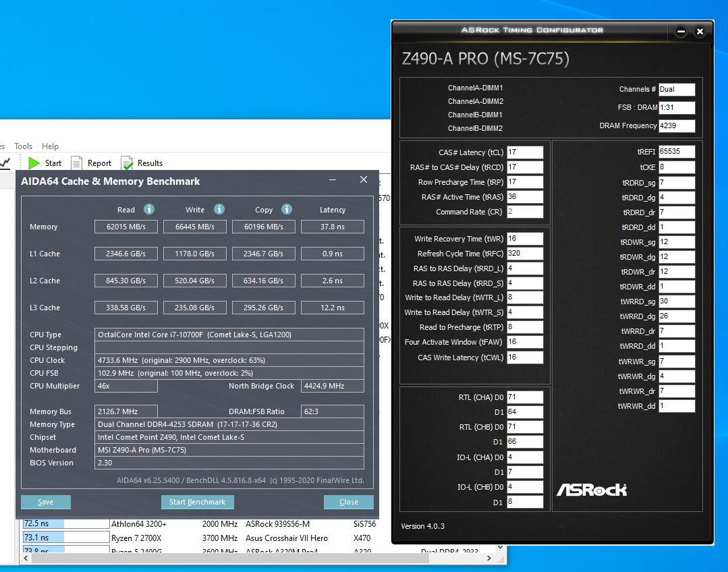
Task: Click the Write Recovery Time (tWR) field
Action: [x=525, y=239]
